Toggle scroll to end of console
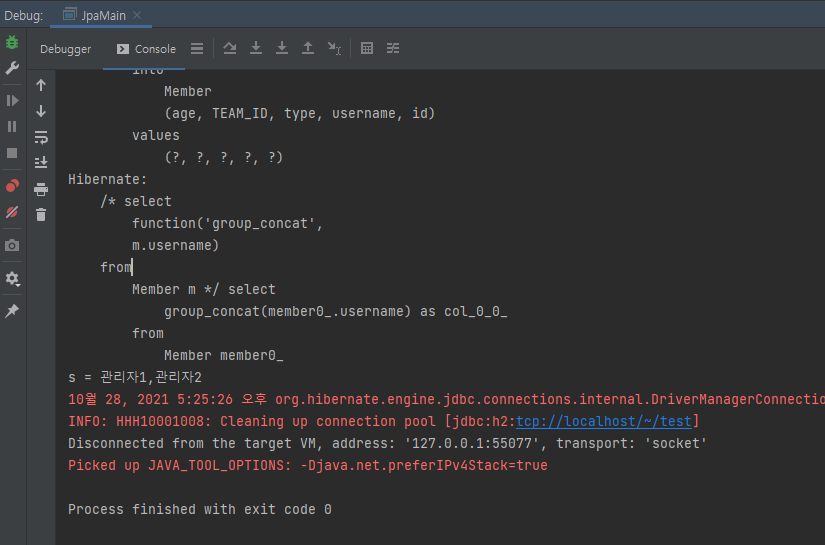The width and height of the screenshot is (825, 545). pos(41,162)
